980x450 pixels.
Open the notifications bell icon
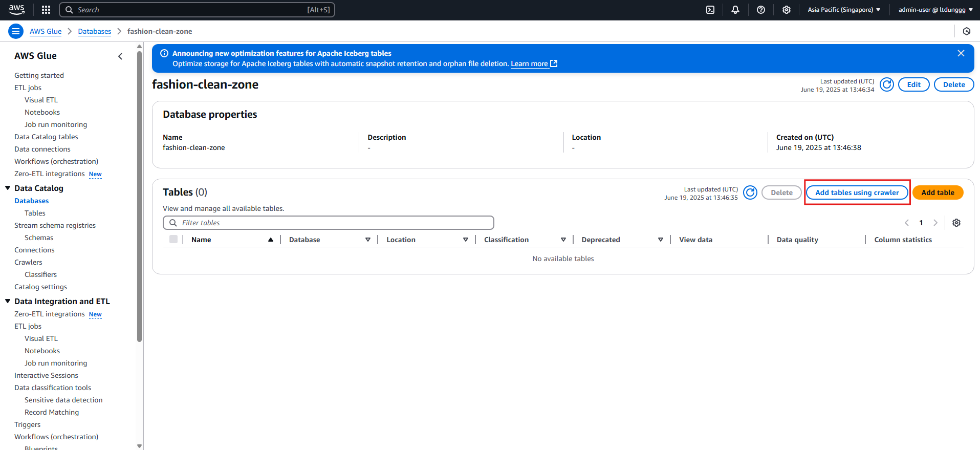pos(735,10)
